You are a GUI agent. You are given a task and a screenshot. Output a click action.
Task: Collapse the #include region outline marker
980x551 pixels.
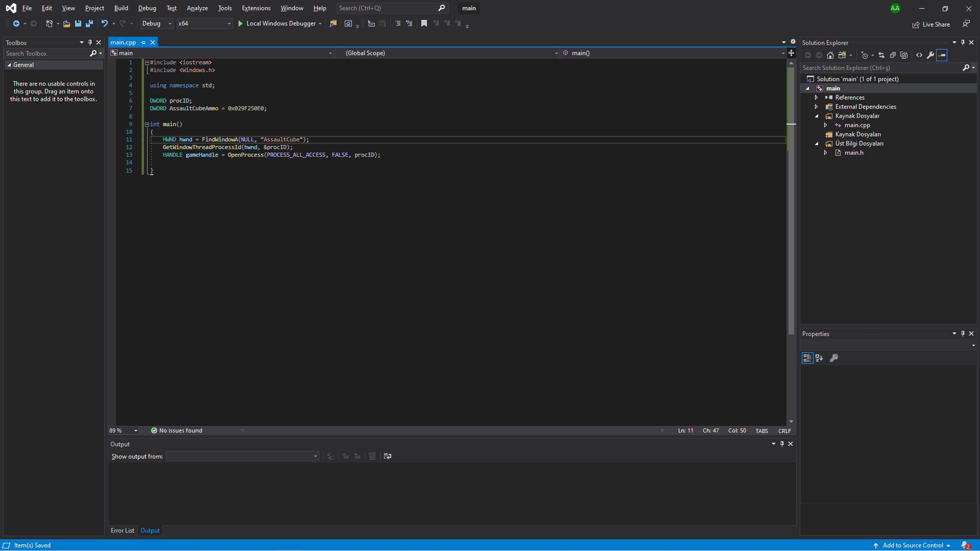click(x=147, y=62)
